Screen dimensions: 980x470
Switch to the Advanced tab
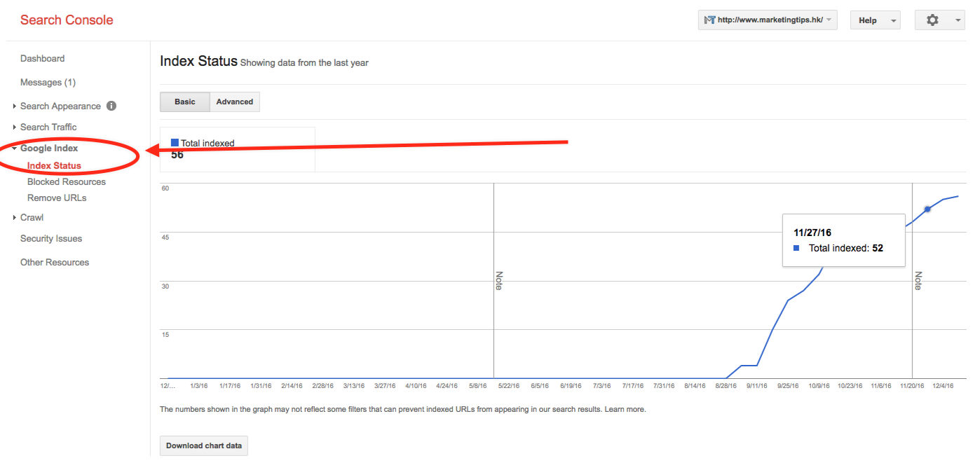(x=235, y=102)
